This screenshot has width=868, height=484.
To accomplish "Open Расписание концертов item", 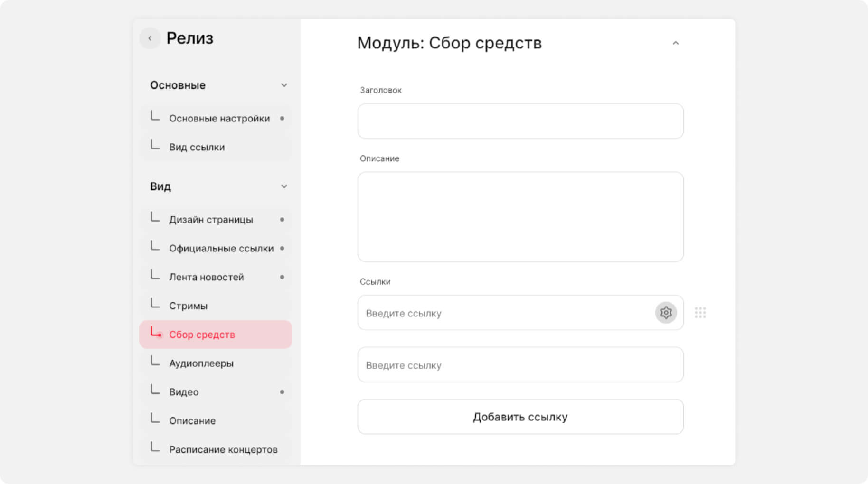I will pos(223,449).
